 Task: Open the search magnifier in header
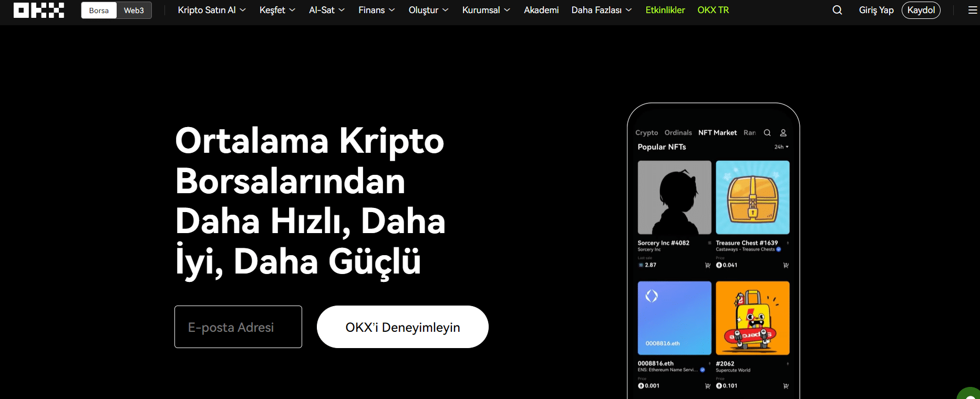(837, 10)
